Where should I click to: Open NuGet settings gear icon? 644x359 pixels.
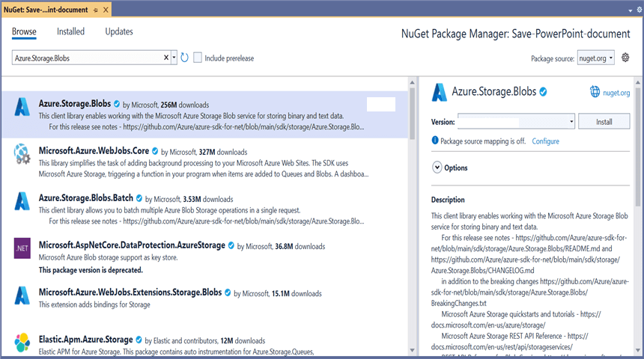point(625,58)
